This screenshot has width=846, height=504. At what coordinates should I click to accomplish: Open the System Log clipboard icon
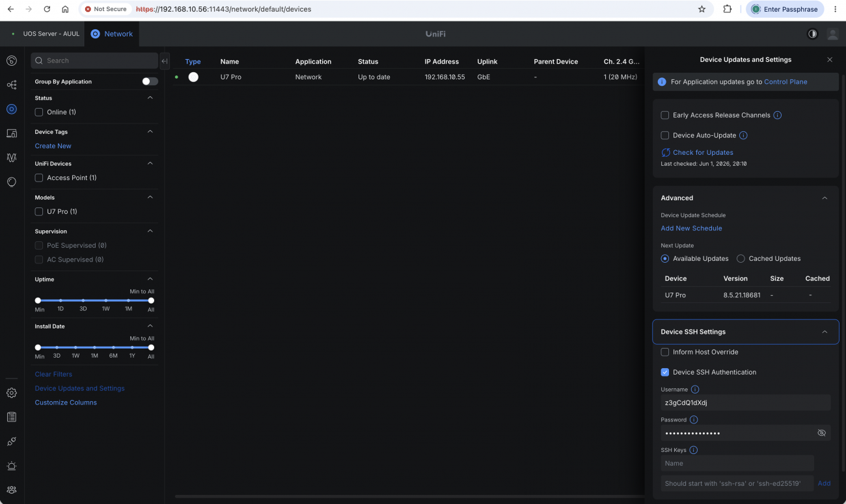click(x=12, y=417)
